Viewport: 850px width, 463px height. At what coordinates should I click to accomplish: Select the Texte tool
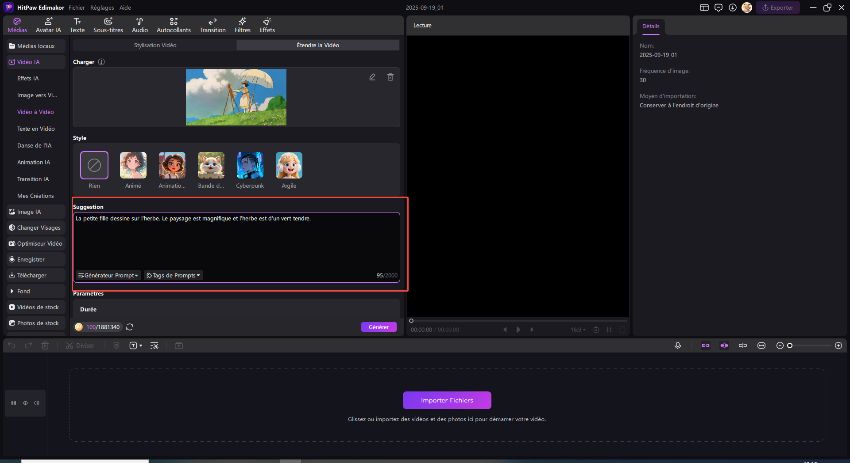pyautogui.click(x=78, y=25)
